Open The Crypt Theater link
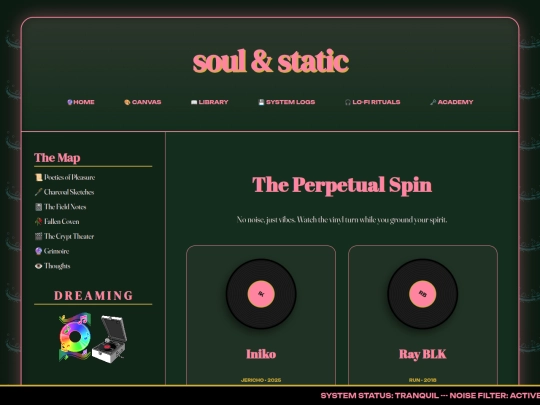Image resolution: width=540 pixels, height=405 pixels. click(64, 237)
